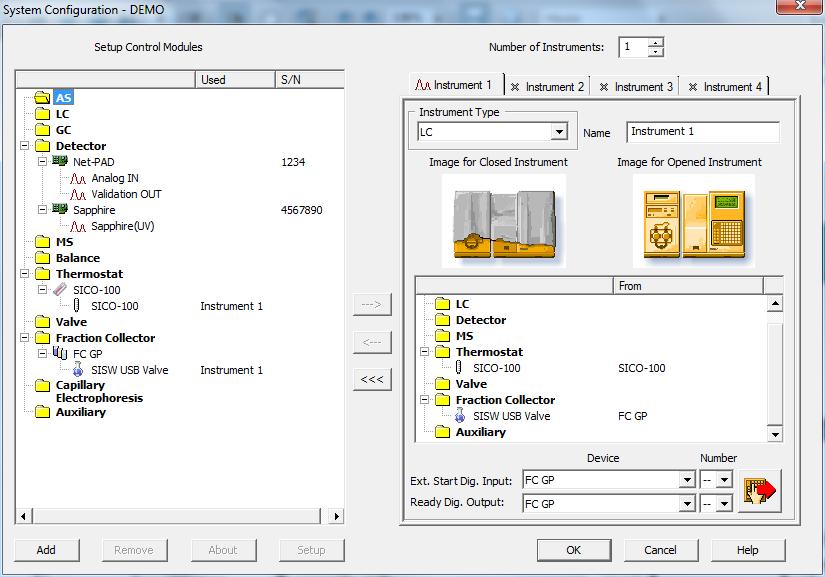Click right arrow of left tree horizontal scrollbar
This screenshot has height=577, width=825.
point(336,516)
